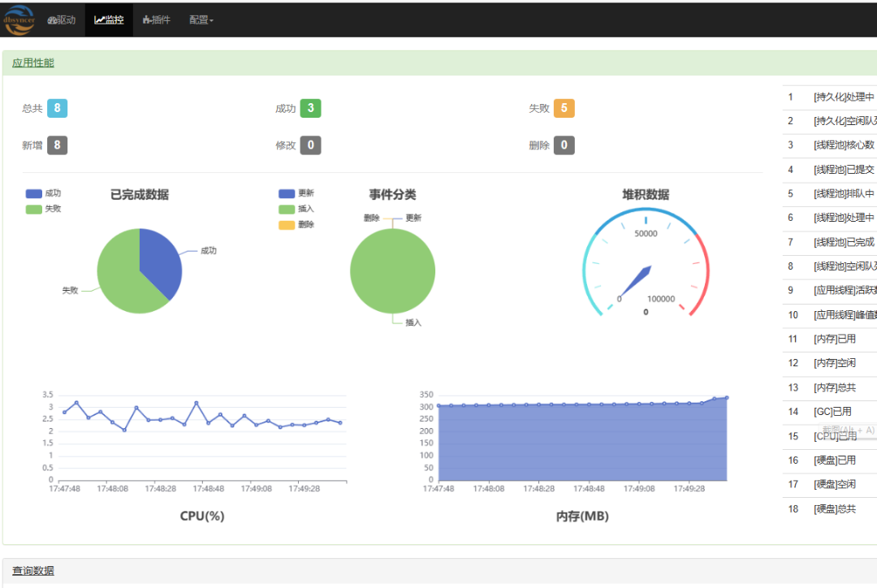The height and width of the screenshot is (588, 877).
Task: Click the blue 总共 count badge
Action: tap(57, 108)
